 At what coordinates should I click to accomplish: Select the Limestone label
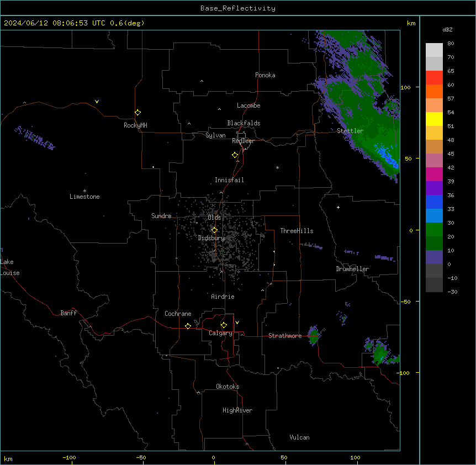tap(84, 197)
